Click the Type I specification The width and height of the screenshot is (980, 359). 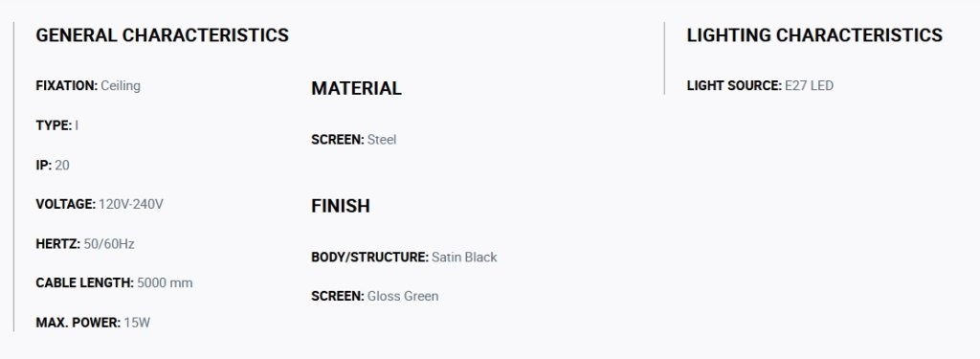(56, 125)
